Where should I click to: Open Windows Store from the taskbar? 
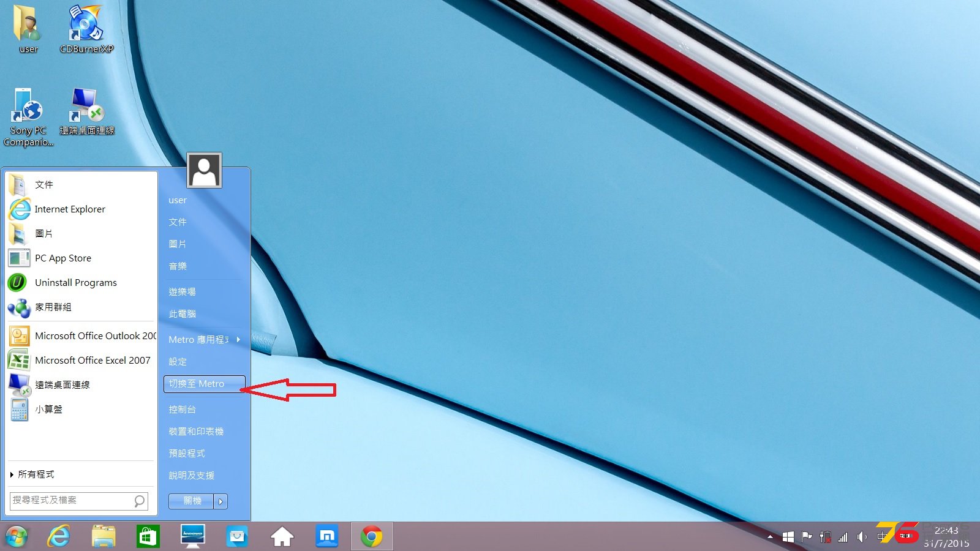(x=148, y=537)
